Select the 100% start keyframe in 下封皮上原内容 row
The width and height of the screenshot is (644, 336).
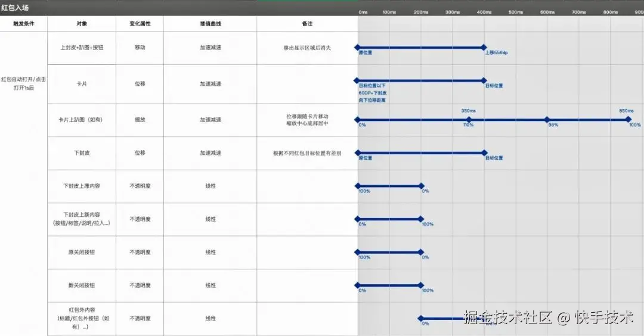coord(357,186)
